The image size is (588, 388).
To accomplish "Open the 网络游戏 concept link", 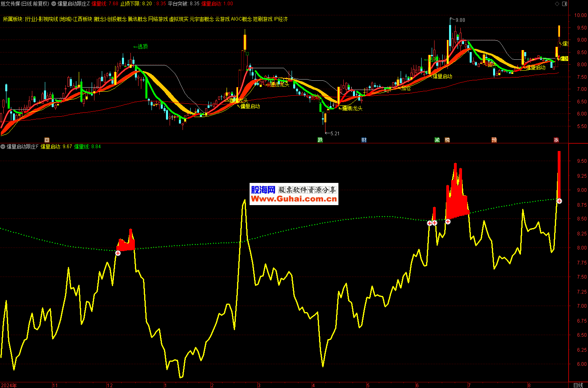I will pos(158,19).
